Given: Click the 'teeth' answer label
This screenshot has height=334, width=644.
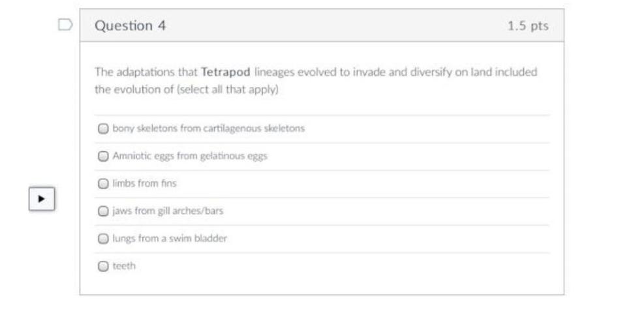Looking at the screenshot, I should (124, 266).
